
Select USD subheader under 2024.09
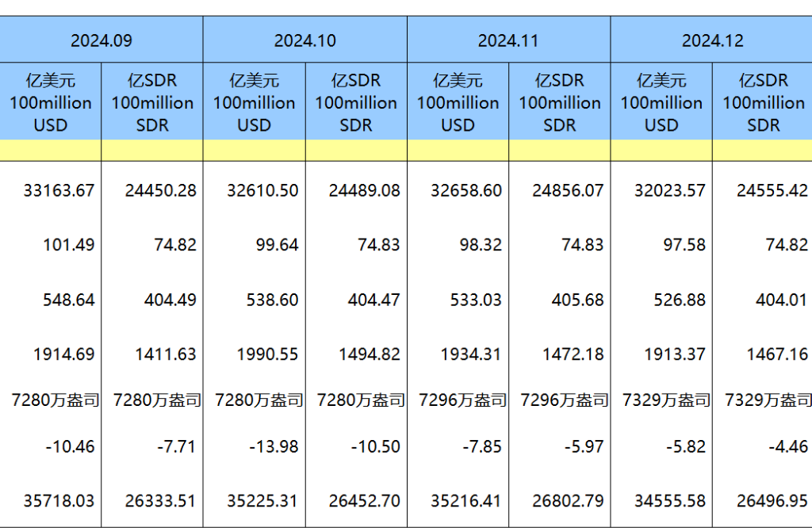[51, 102]
